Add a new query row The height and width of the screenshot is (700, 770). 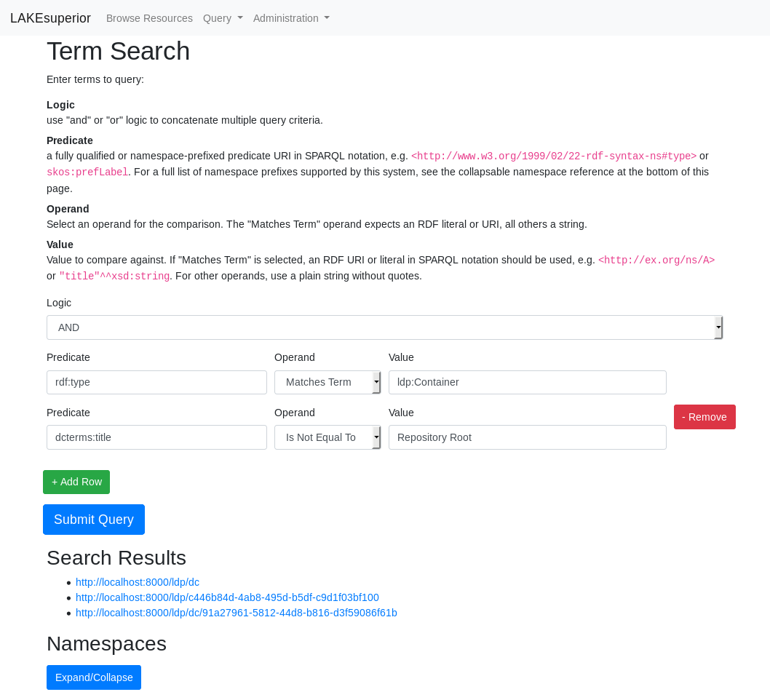[x=76, y=482]
